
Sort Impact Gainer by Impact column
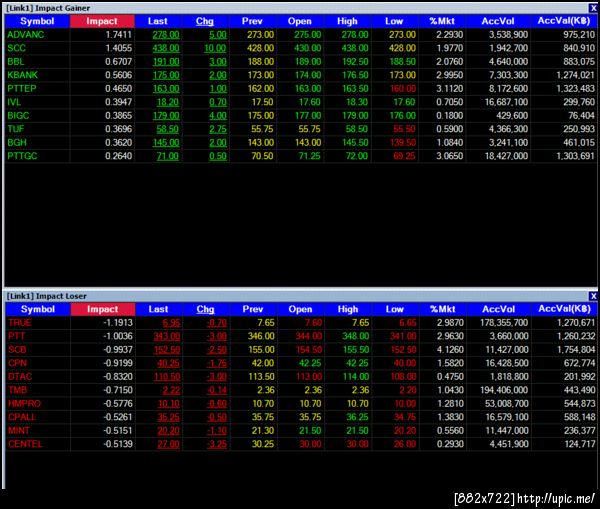click(x=102, y=21)
